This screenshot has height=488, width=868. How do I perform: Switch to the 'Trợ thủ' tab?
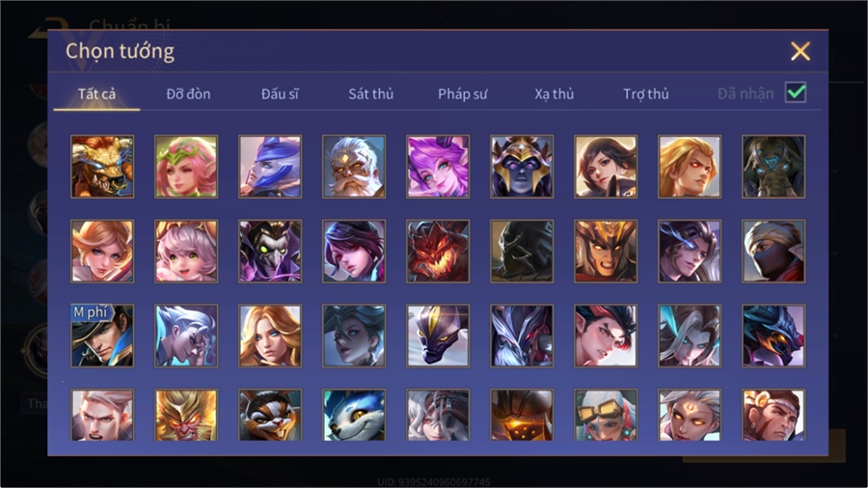pyautogui.click(x=646, y=95)
